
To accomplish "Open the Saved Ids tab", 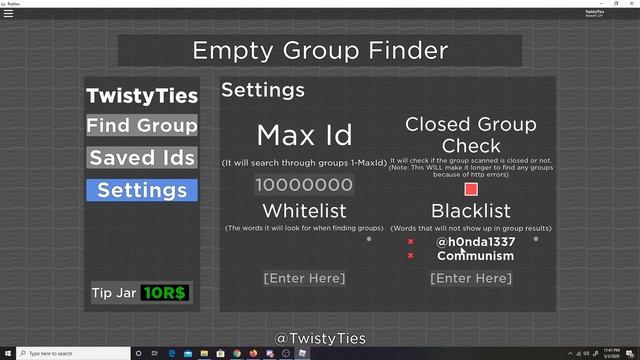I will pos(142,158).
